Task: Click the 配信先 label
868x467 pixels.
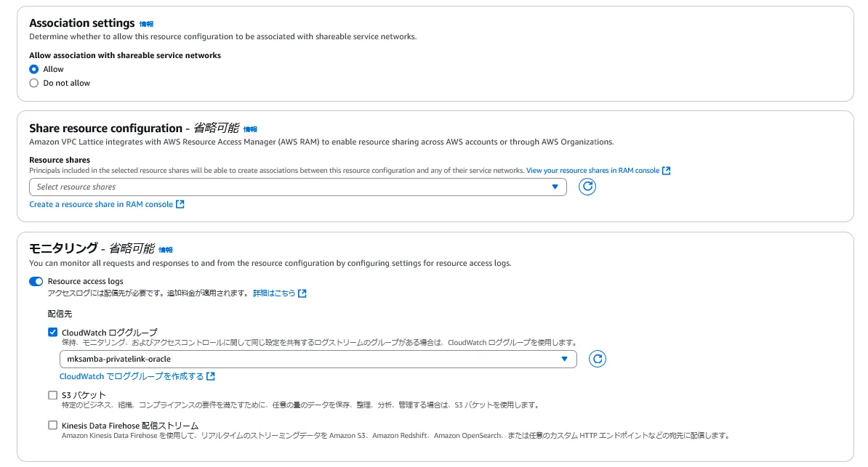Action: (60, 314)
